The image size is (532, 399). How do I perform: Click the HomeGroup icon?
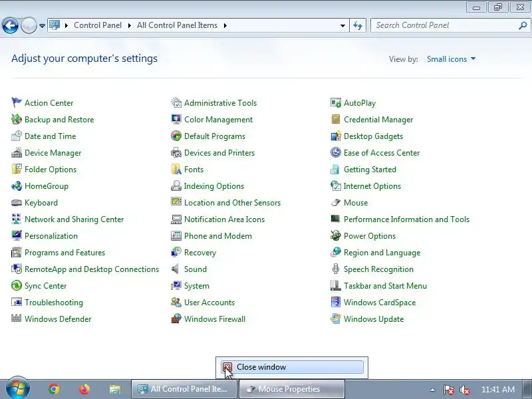(16, 186)
